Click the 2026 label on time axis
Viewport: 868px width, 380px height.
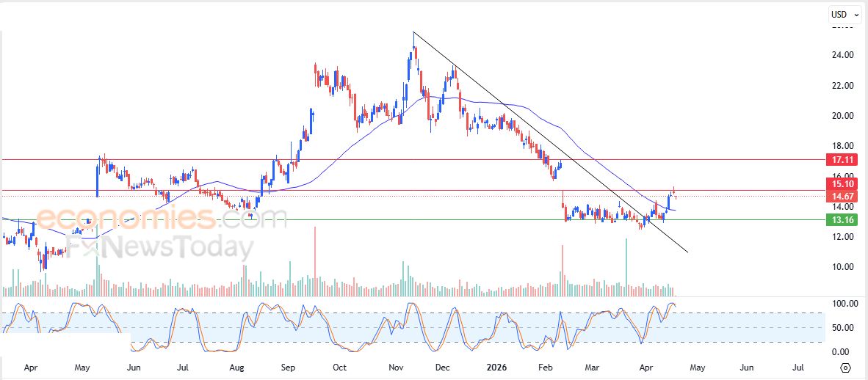pos(494,367)
